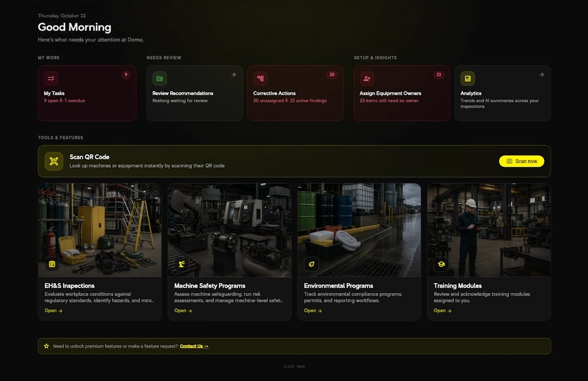Click the Training Modules title
Image resolution: width=588 pixels, height=381 pixels.
click(x=458, y=286)
